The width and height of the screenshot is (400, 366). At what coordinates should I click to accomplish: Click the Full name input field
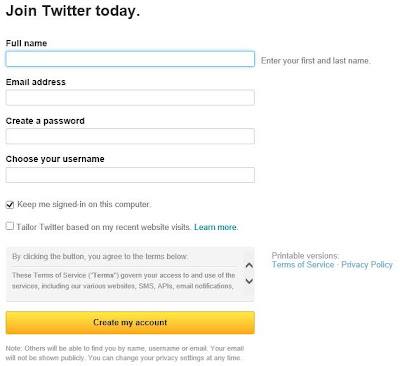[x=130, y=59]
